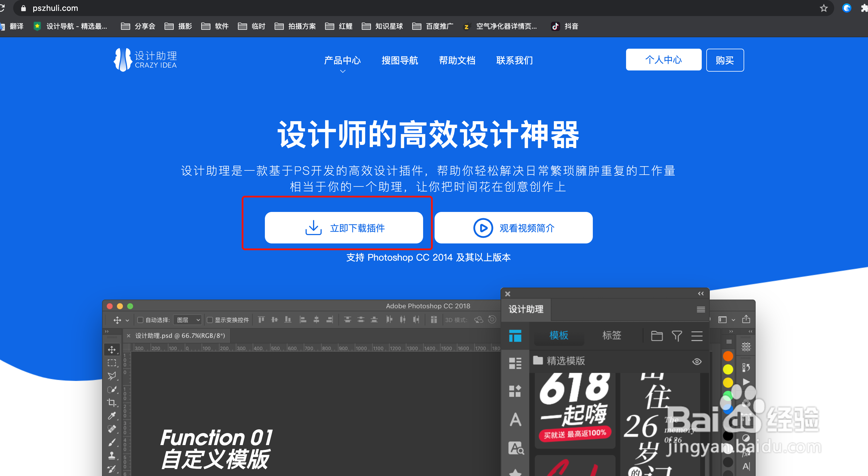This screenshot has width=868, height=476.
Task: Click the 立即下载插件 download button
Action: click(x=344, y=228)
